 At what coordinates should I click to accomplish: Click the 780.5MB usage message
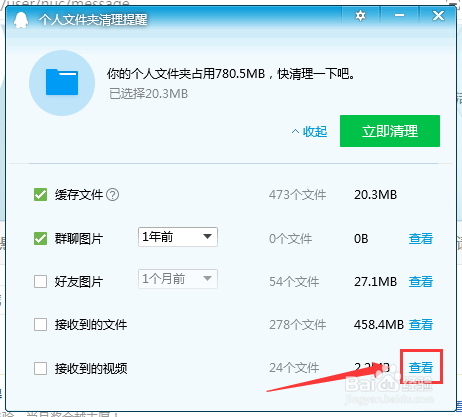pos(231,74)
